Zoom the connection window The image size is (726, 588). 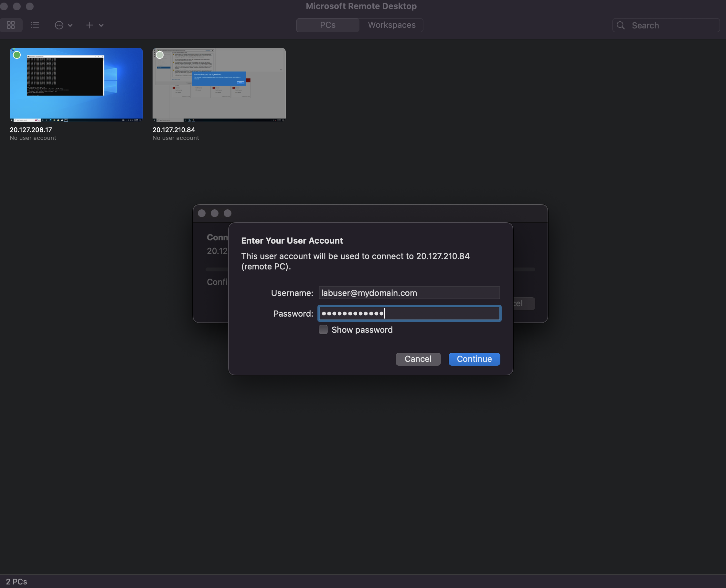click(228, 213)
